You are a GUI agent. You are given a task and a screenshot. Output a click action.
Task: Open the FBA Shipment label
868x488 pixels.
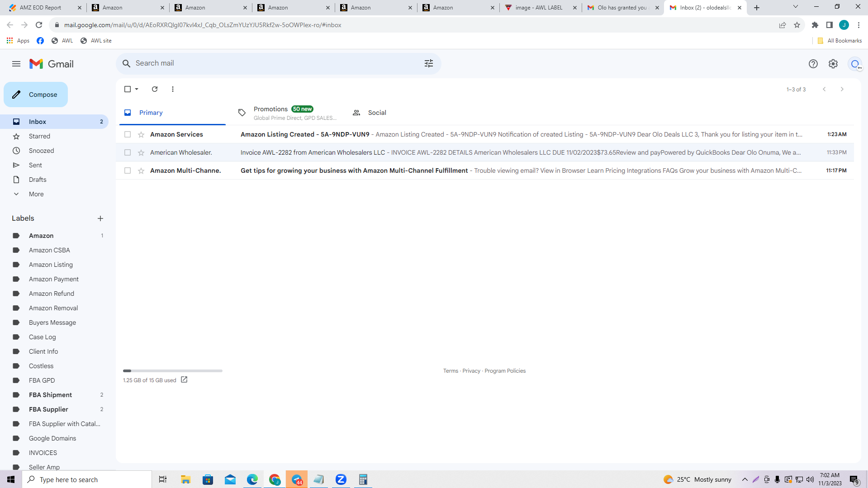54,395
